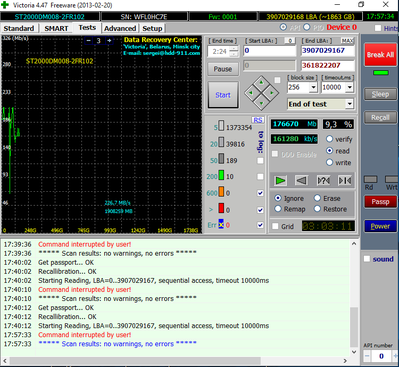Increase graph scale with plus icon
Viewport: 399px width, 367px height.
coord(109,41)
